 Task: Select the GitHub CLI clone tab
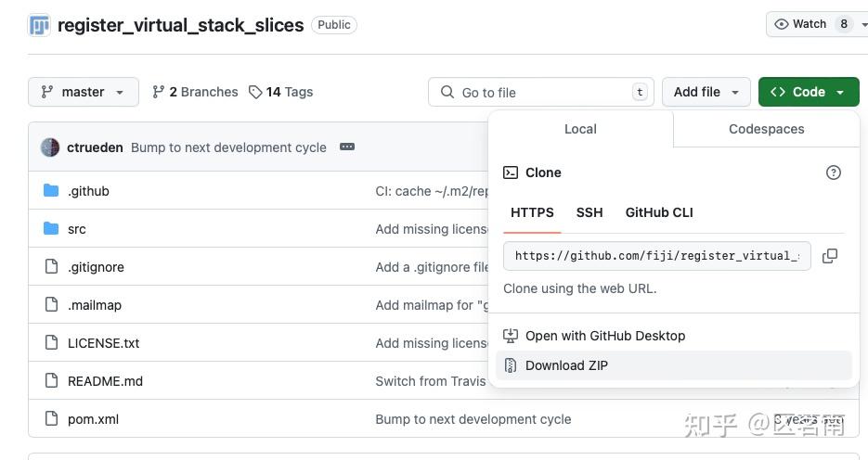pos(659,212)
